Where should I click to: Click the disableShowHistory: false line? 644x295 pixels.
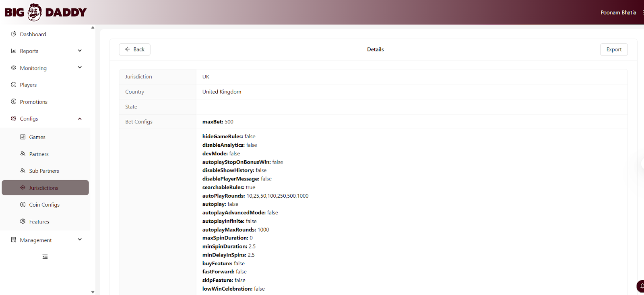tap(234, 170)
